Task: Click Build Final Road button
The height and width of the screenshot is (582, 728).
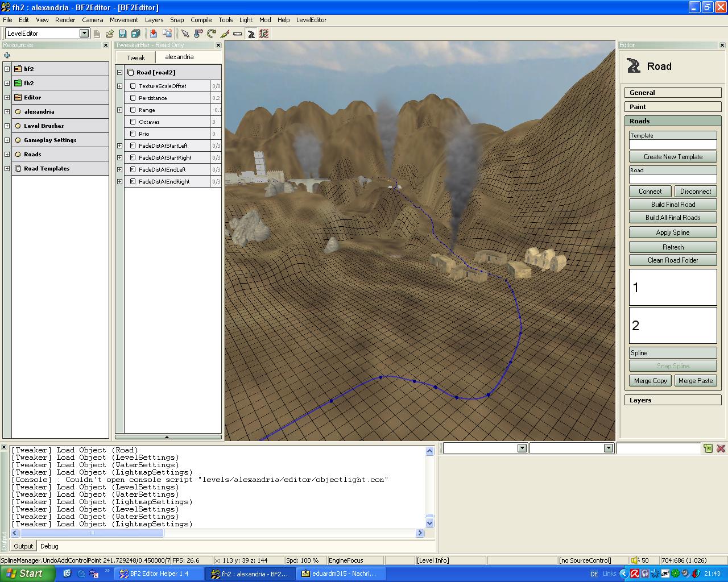Action: coord(673,205)
